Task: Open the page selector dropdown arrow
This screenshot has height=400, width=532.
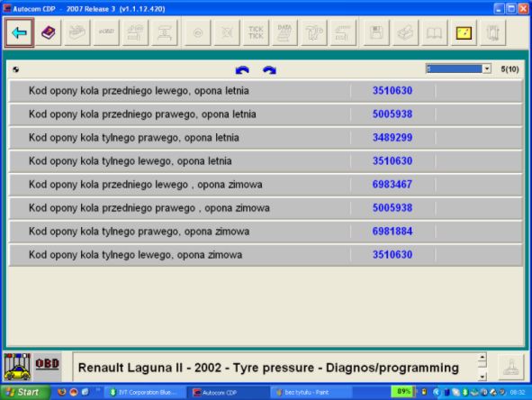Action: pos(487,69)
